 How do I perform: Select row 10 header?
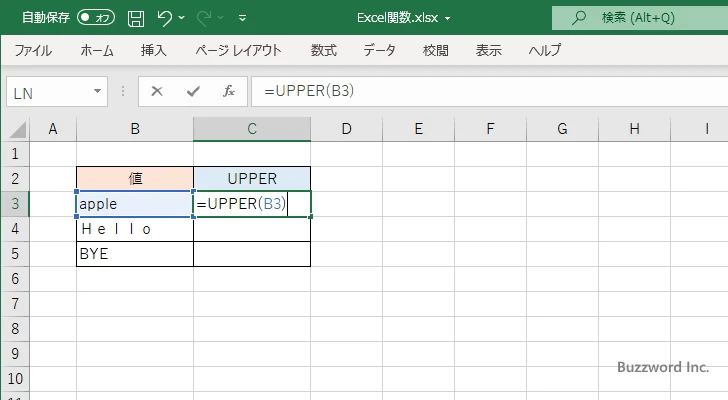click(x=15, y=379)
